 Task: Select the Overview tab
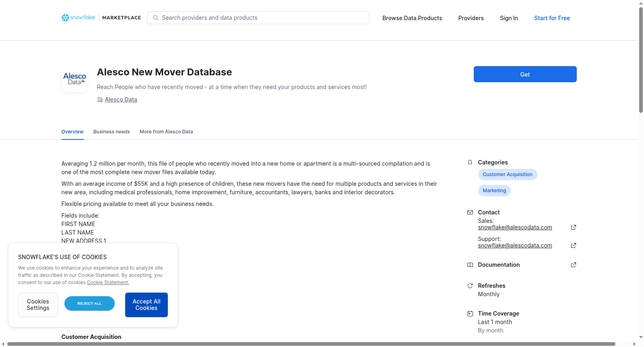[x=72, y=132]
